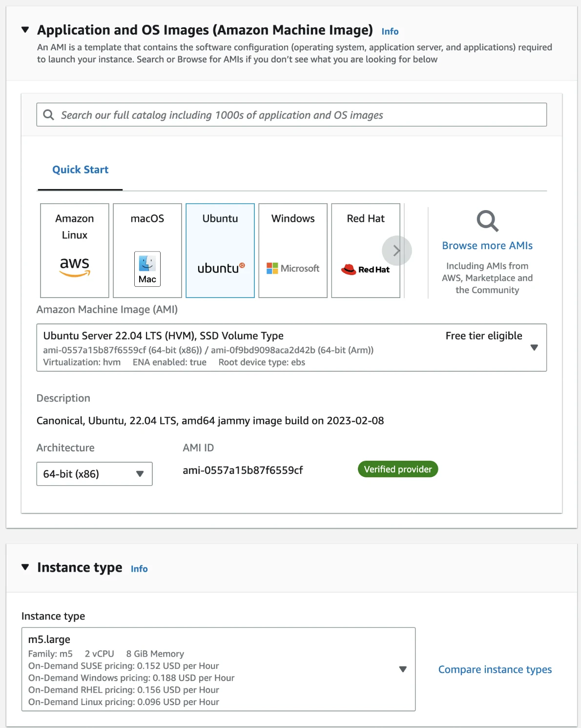Screen dimensions: 581x728
Task: Click 'Virtualization: hvm' text
Action: 82,362
